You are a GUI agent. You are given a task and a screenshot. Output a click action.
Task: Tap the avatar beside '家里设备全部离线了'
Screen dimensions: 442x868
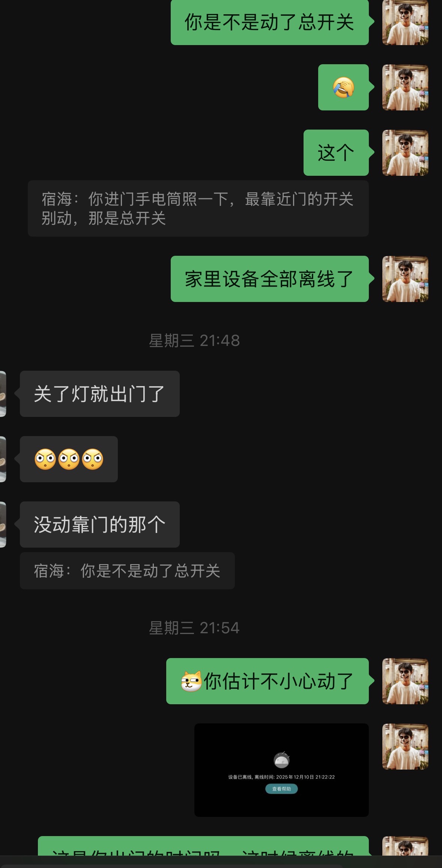coord(405,279)
